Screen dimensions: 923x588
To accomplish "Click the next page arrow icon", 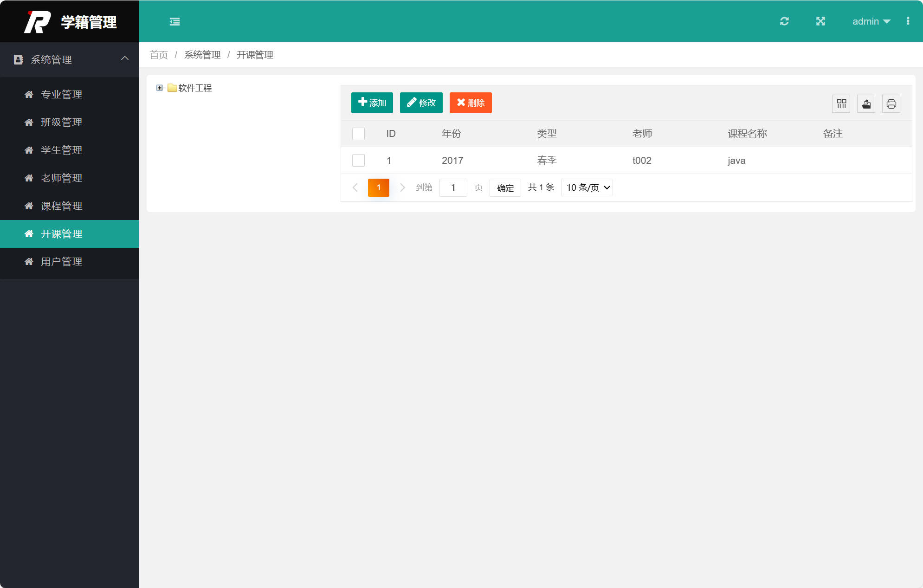I will pos(402,187).
